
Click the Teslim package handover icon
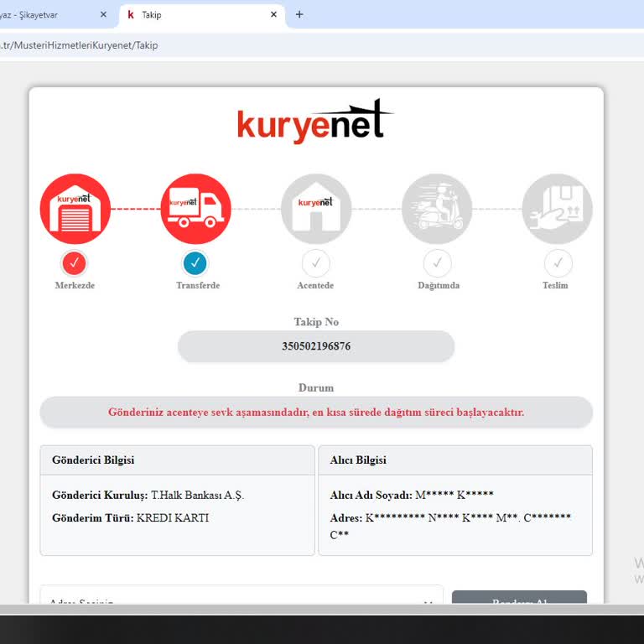(558, 209)
